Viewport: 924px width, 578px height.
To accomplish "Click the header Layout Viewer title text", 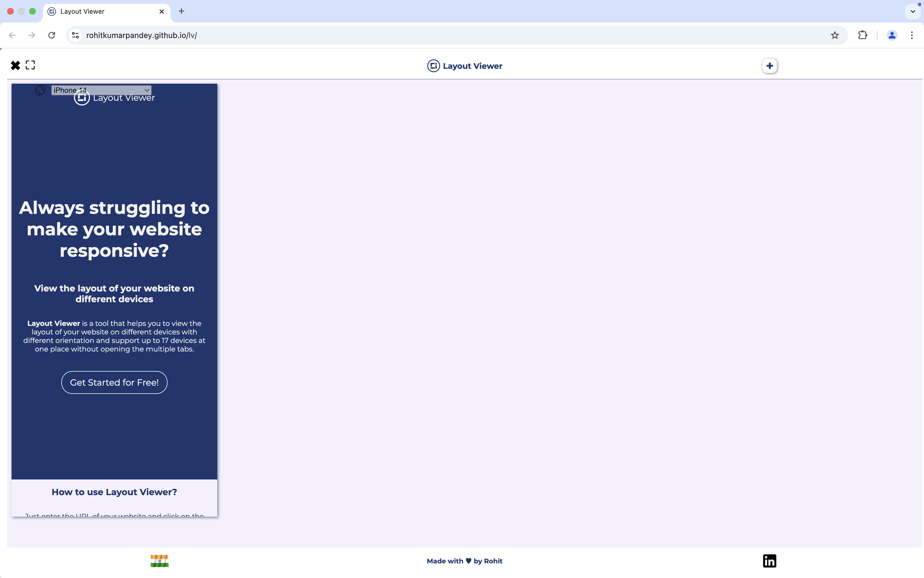I will point(472,66).
